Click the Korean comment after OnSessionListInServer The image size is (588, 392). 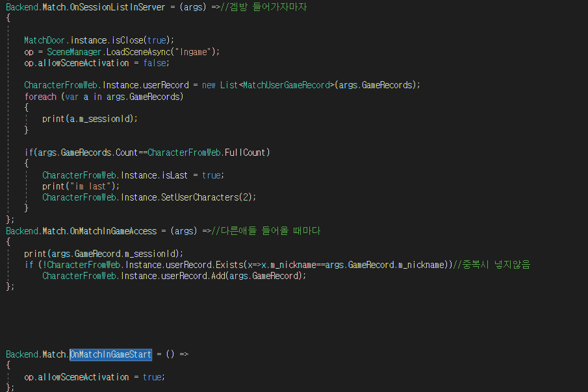coord(264,7)
